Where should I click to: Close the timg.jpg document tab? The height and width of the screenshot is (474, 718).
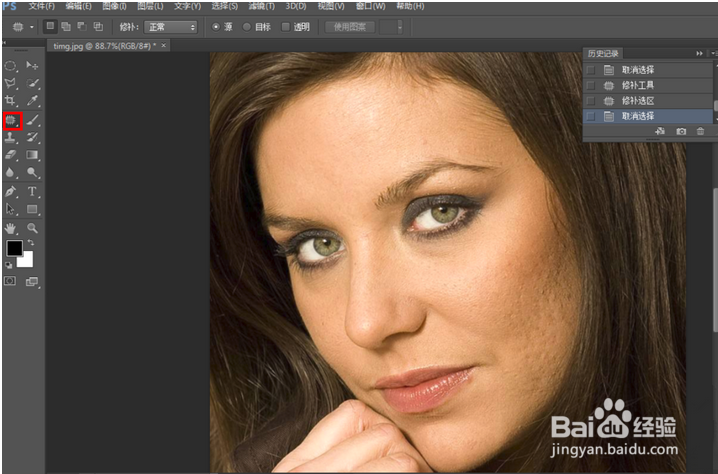tap(163, 45)
